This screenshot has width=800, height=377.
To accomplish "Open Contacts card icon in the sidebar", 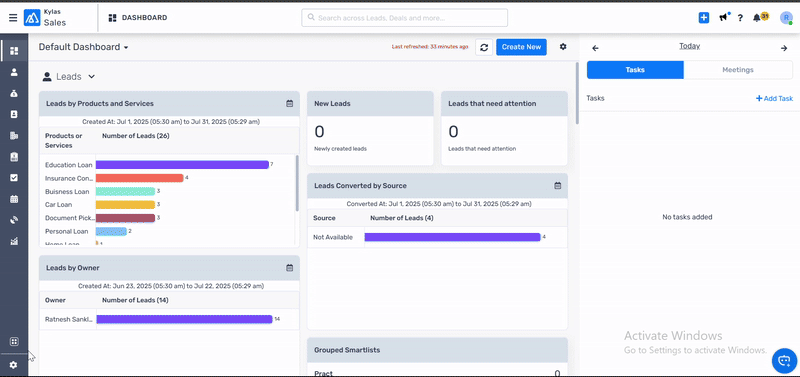I will click(x=14, y=114).
